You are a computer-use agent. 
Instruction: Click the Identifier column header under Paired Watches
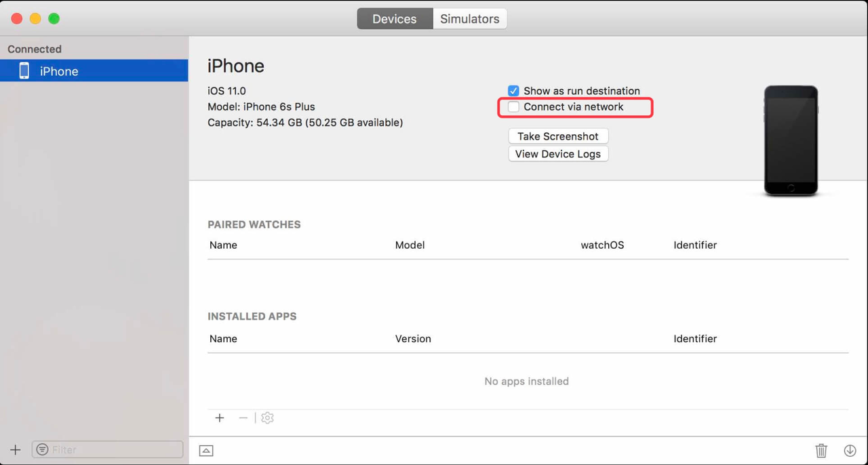[695, 245]
